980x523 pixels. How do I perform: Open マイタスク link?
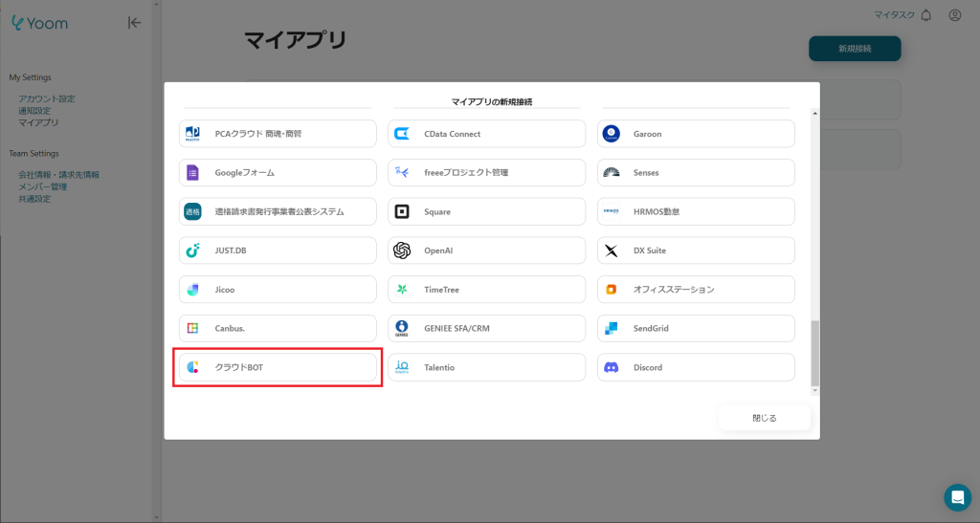click(895, 15)
